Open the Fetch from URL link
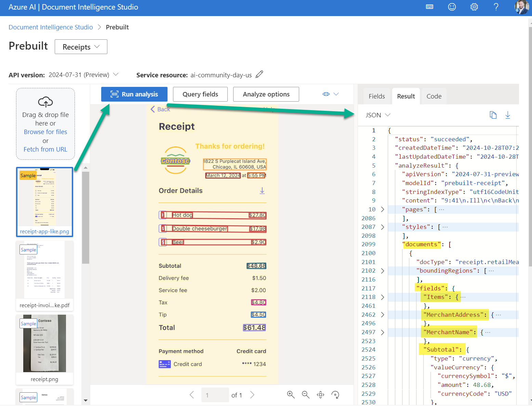Viewport: 532px width, 406px height. (x=45, y=149)
